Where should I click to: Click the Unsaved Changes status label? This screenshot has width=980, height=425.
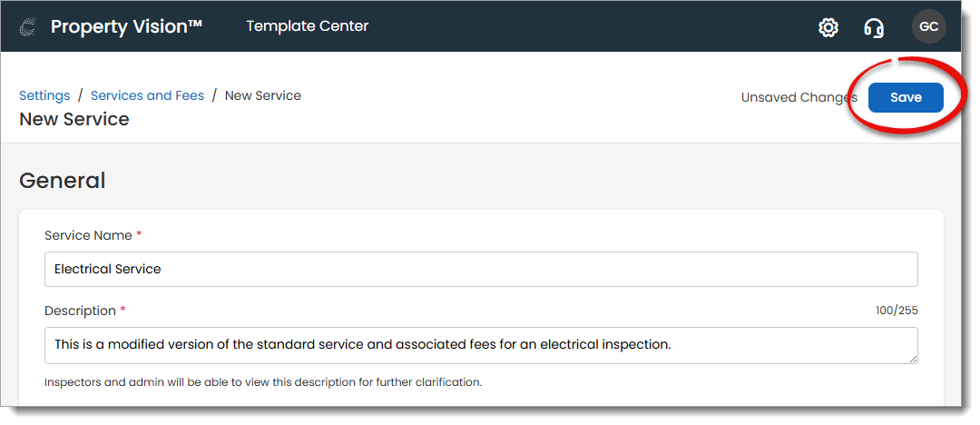coord(799,97)
